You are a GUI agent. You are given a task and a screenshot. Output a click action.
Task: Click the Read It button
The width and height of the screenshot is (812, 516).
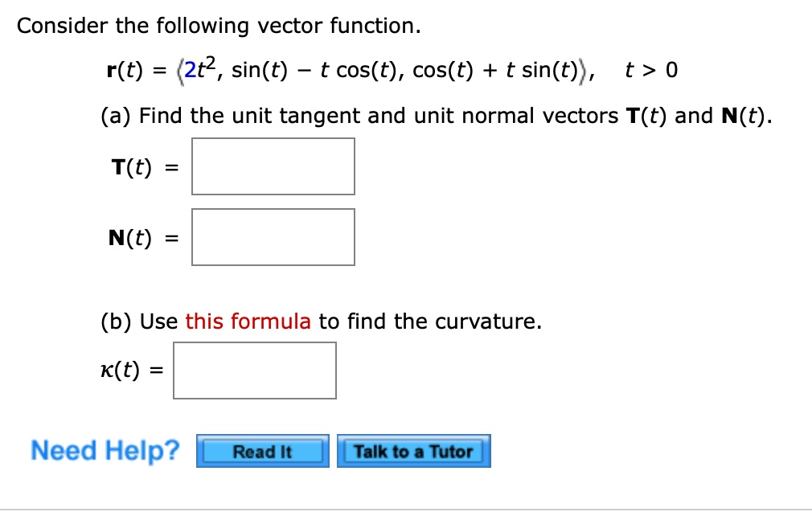click(x=263, y=452)
